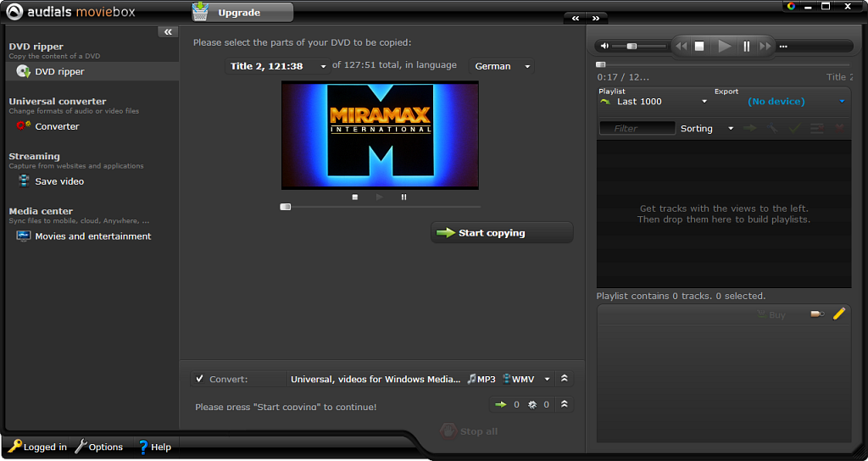
Task: Click the player position seek bar
Action: click(x=724, y=64)
